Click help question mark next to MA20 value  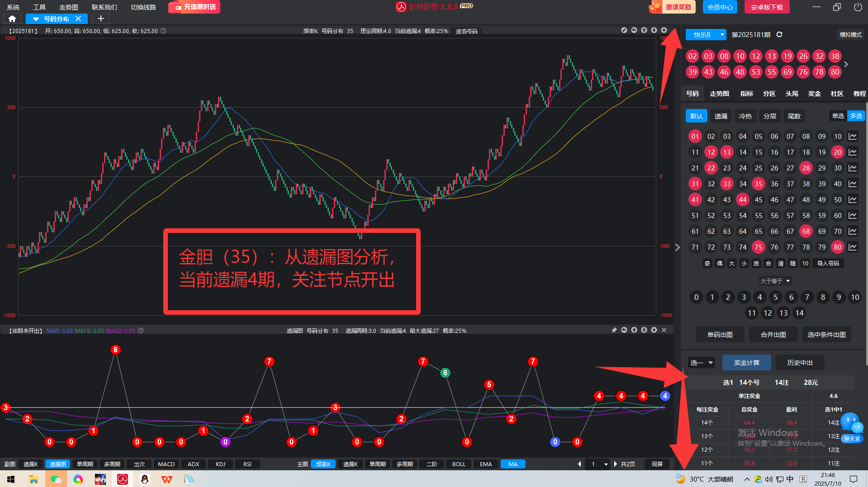click(x=141, y=331)
